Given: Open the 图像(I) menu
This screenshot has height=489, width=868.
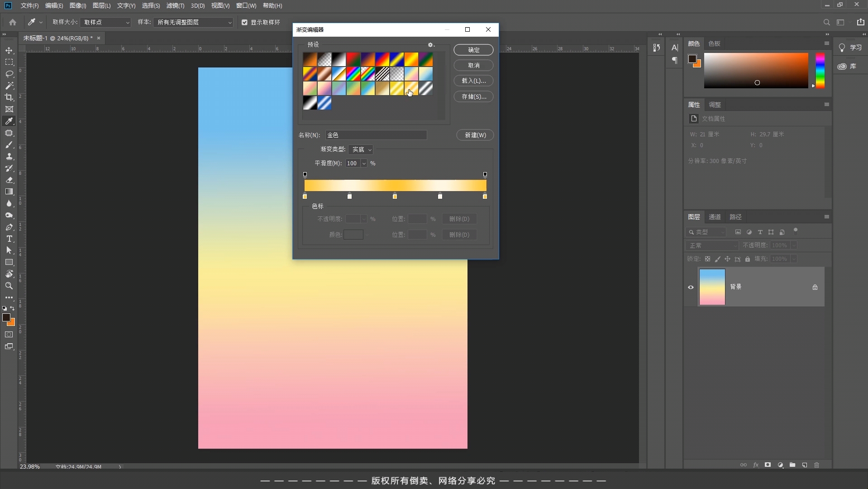Looking at the screenshot, I should click(x=78, y=5).
